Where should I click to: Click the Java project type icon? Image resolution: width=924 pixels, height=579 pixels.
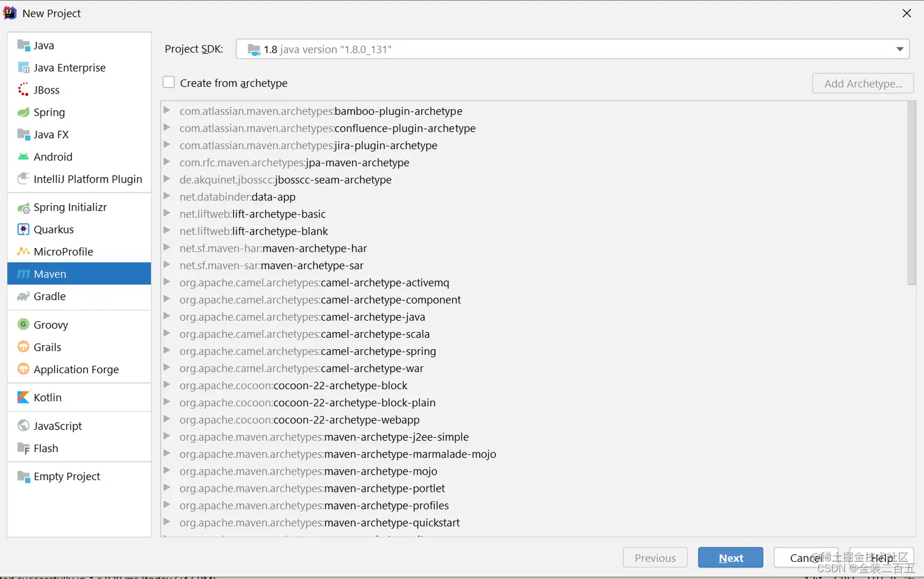click(x=23, y=45)
